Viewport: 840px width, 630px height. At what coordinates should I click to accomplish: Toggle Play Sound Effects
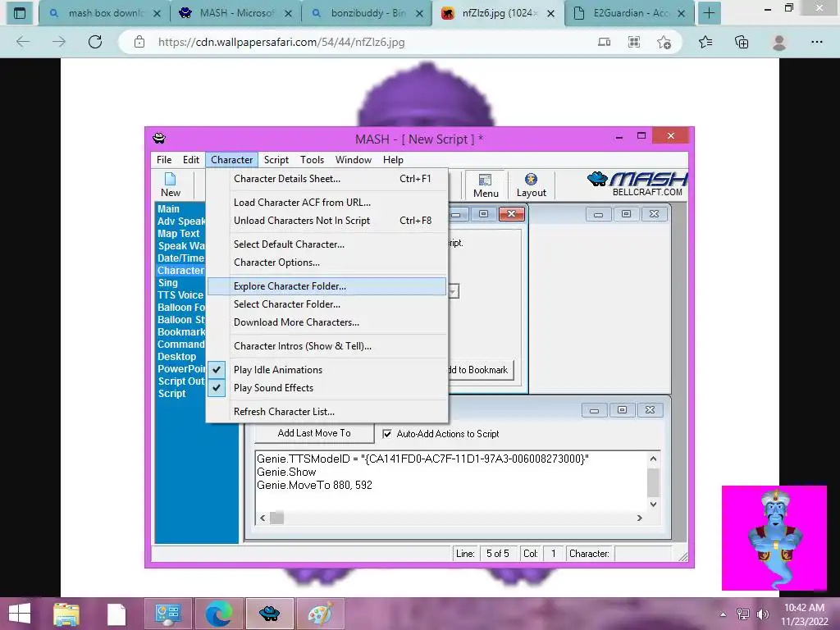(x=326, y=388)
